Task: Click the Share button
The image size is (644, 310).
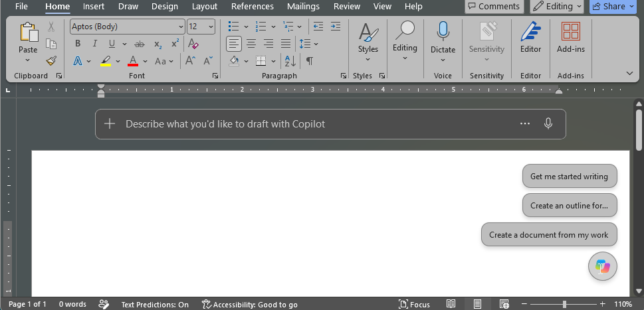Action: pyautogui.click(x=613, y=6)
